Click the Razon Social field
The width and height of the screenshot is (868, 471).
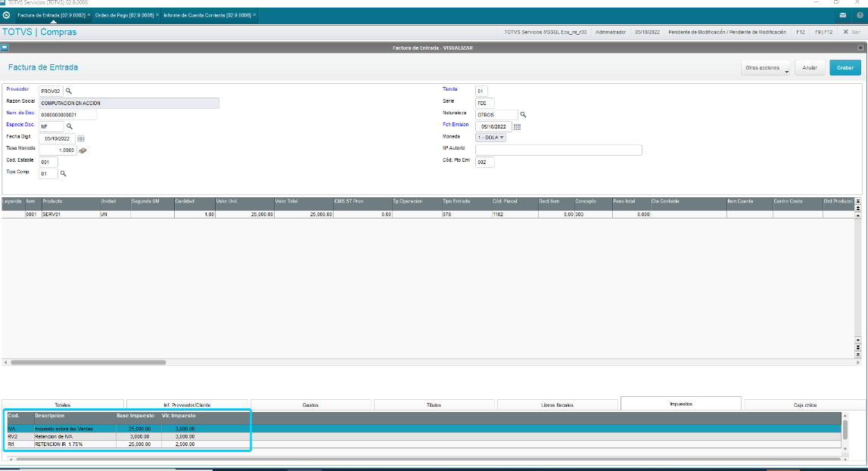point(129,104)
